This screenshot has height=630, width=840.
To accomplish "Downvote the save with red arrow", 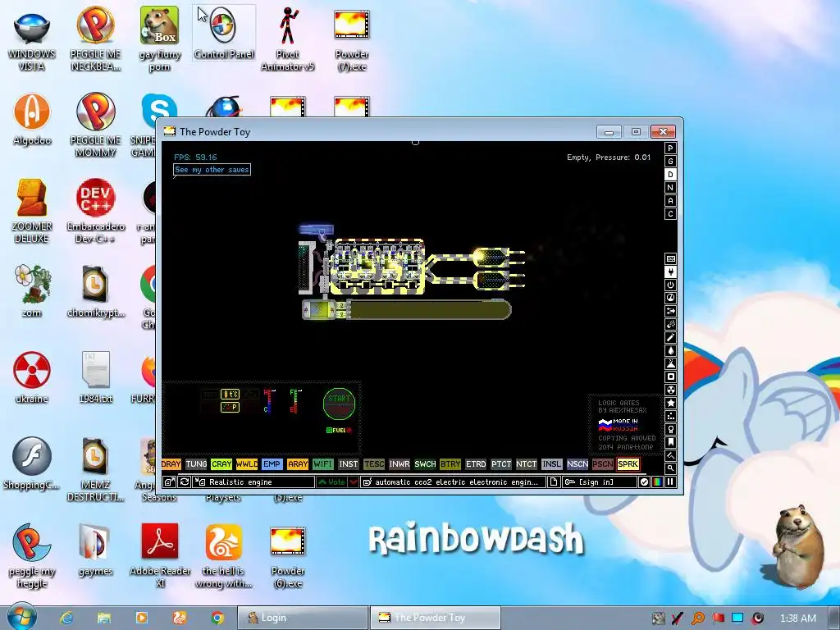I will pos(353,482).
